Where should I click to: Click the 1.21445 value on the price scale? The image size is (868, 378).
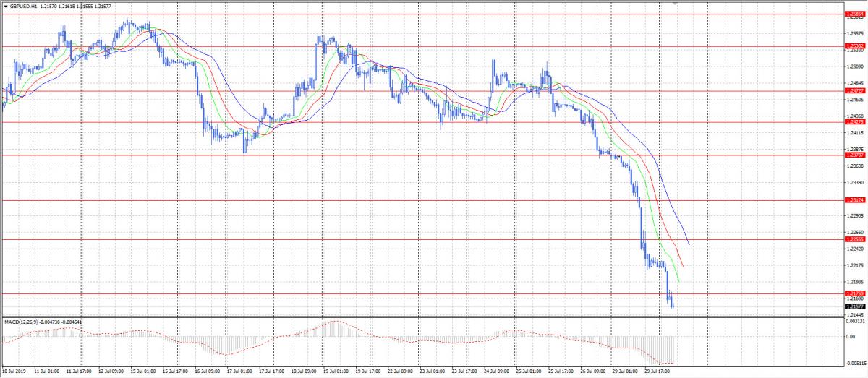tap(855, 315)
